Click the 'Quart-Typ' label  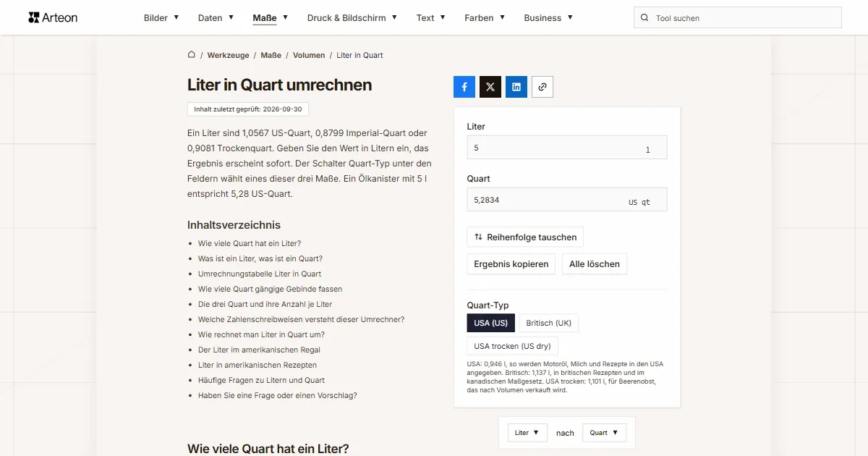(488, 305)
